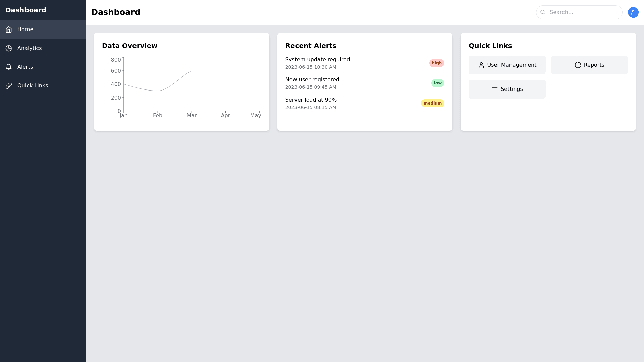Open the 'New user registered' alert

pyautogui.click(x=312, y=80)
